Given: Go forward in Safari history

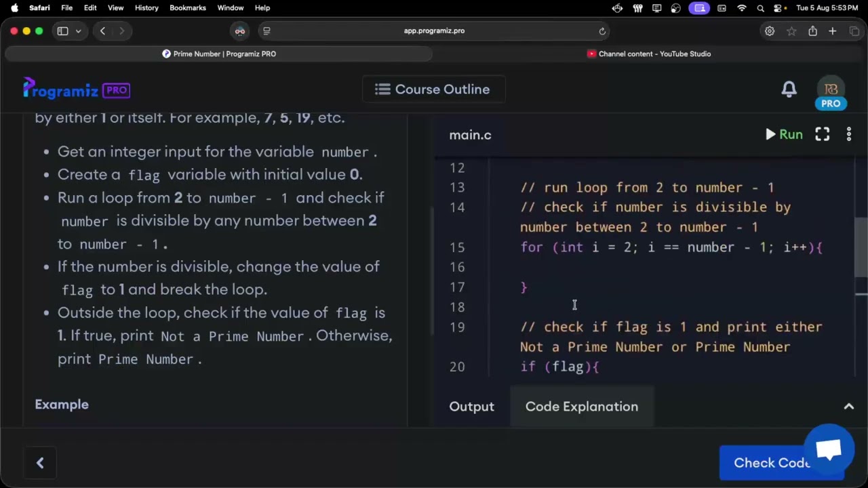Looking at the screenshot, I should click(x=122, y=31).
